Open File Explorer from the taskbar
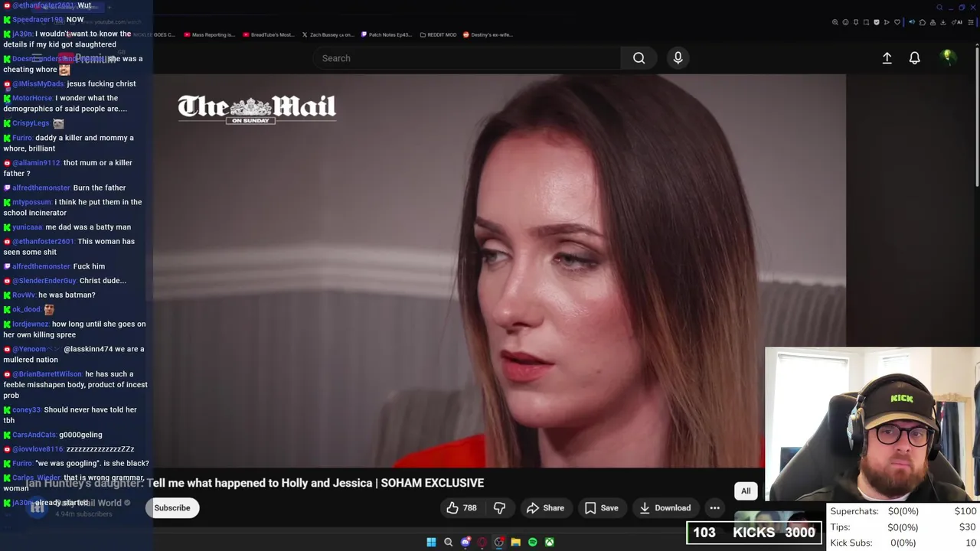Screen dimensions: 980x551 coord(516,542)
